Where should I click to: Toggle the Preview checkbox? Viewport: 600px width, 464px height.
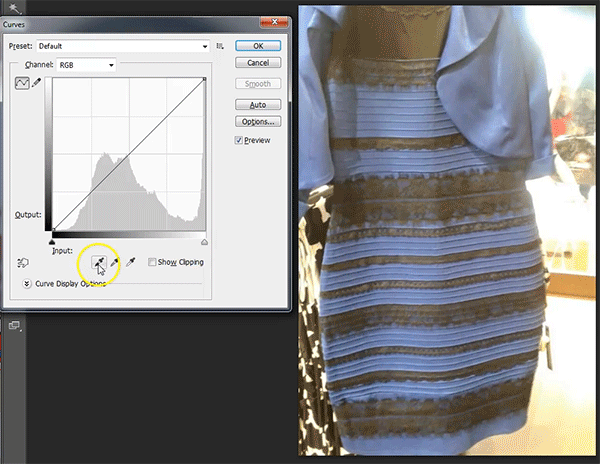pyautogui.click(x=239, y=140)
